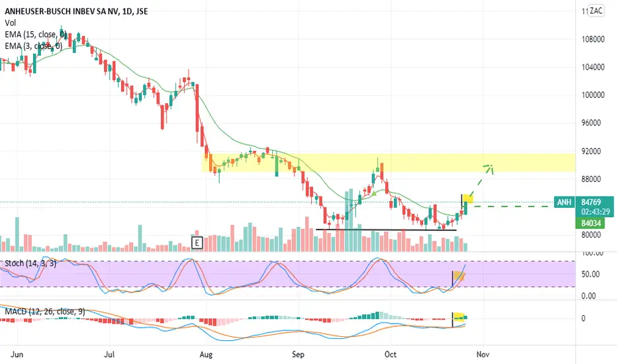This screenshot has height=364, width=617.
Task: Click the Jul label on time axis
Action: (x=109, y=354)
